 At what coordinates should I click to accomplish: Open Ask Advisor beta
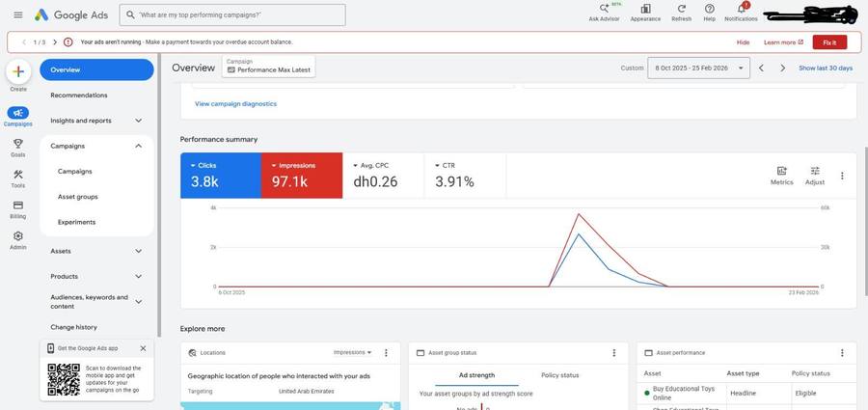click(x=605, y=13)
